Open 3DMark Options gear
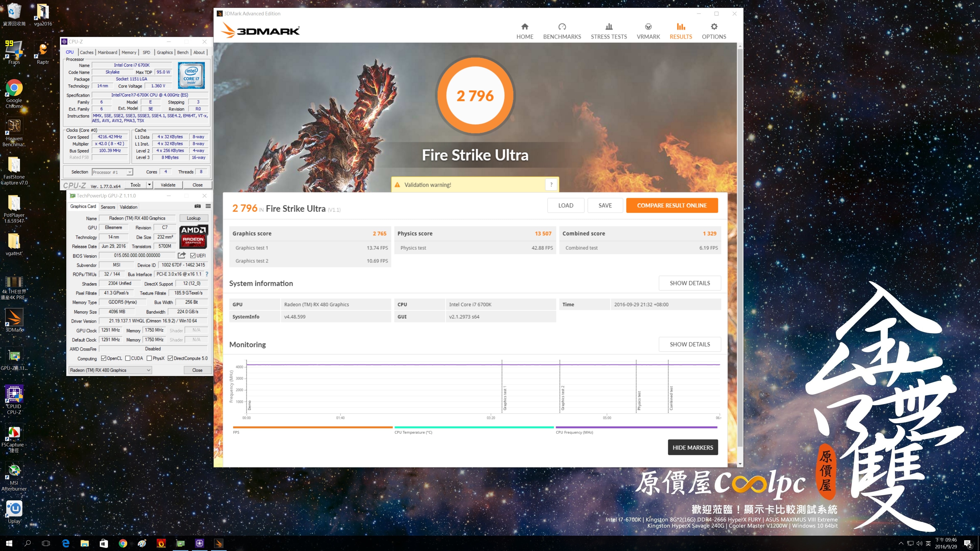 [714, 31]
